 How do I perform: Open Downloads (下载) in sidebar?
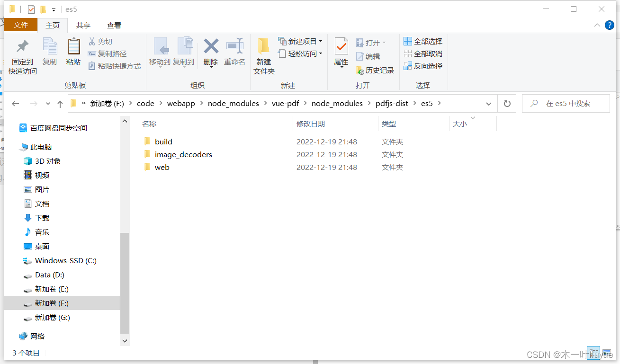click(x=42, y=218)
